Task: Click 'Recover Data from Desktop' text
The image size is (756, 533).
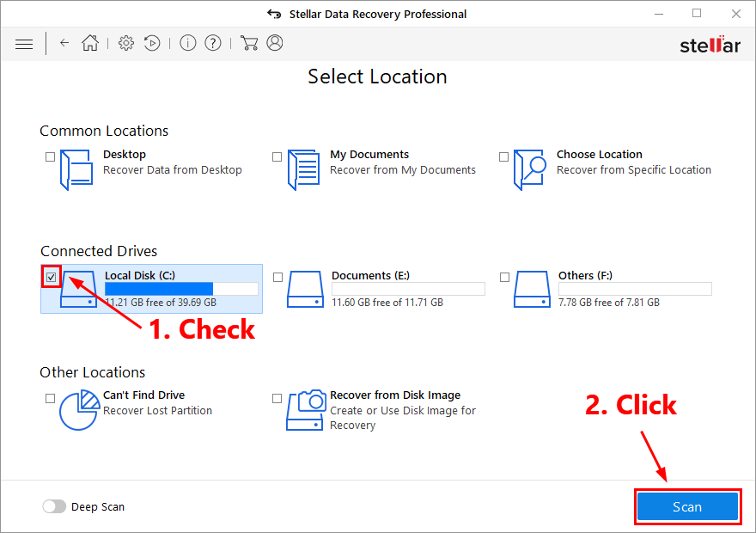Action: pyautogui.click(x=173, y=170)
